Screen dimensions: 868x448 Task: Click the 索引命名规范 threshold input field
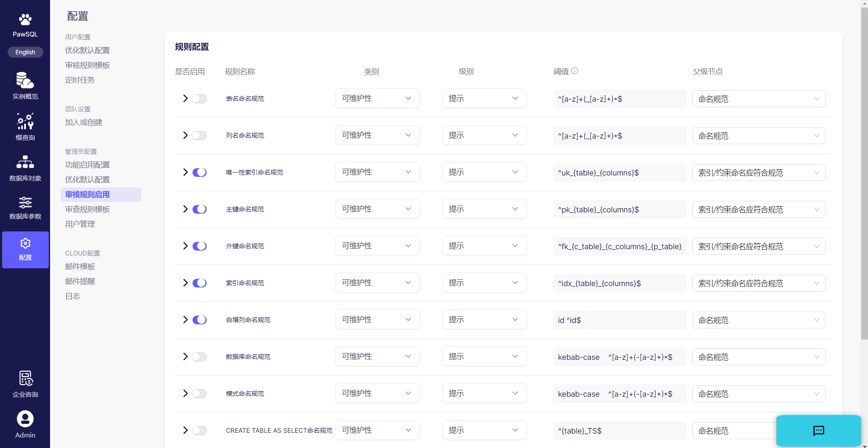pos(619,283)
